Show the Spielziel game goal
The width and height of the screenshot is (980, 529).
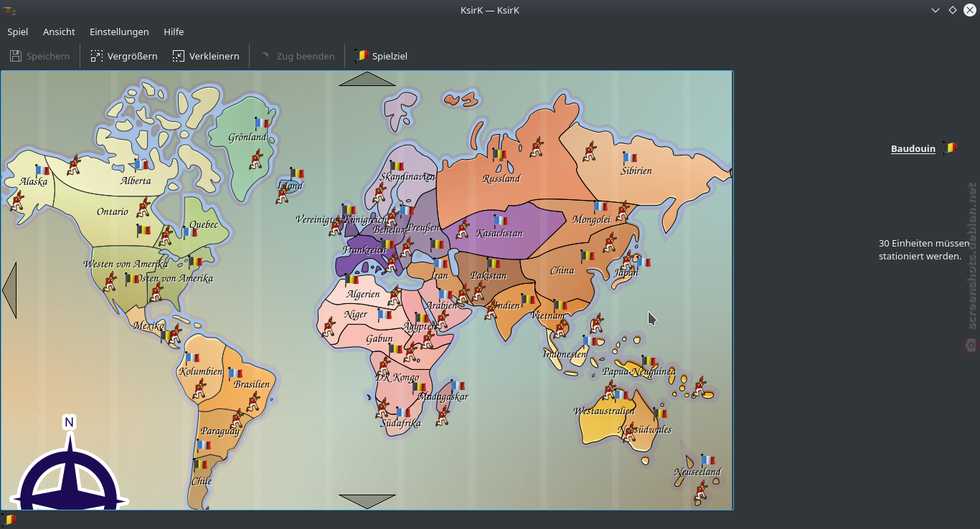(381, 56)
